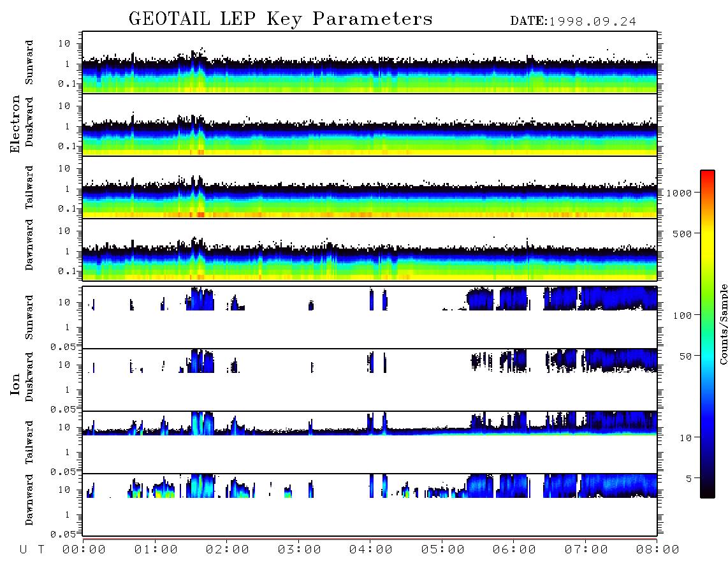The image size is (728, 561).
Task: Click the "05:00" time tick label
Action: tap(443, 550)
